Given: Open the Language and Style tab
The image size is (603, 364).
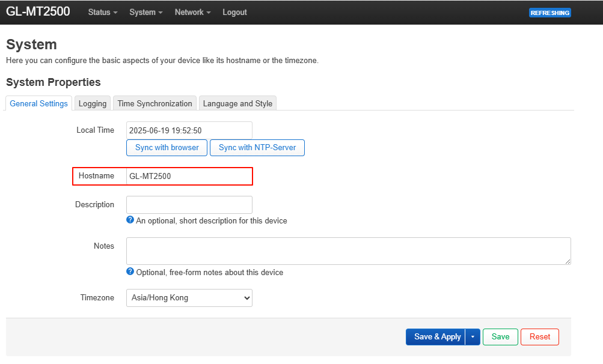Looking at the screenshot, I should pyautogui.click(x=237, y=103).
